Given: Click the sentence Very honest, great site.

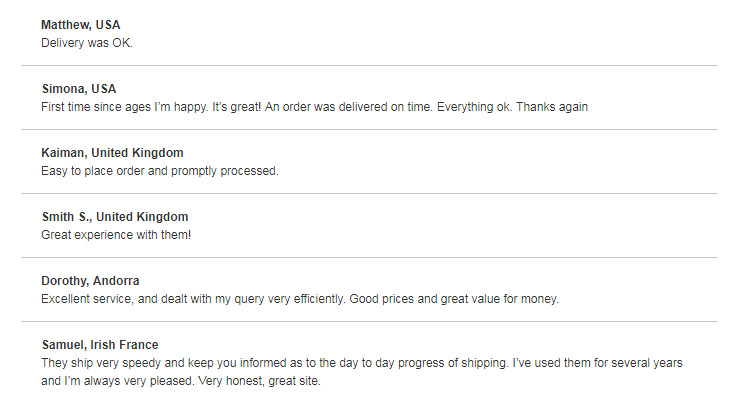Looking at the screenshot, I should pyautogui.click(x=259, y=381).
